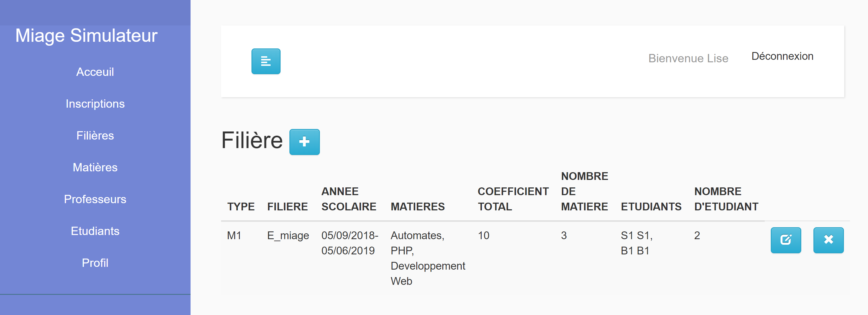
Task: Click Déconnexion to log out
Action: coord(782,56)
